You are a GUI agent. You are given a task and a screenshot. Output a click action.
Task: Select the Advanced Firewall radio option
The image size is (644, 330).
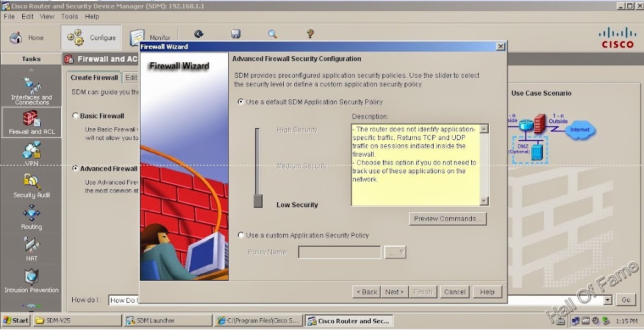(x=75, y=168)
